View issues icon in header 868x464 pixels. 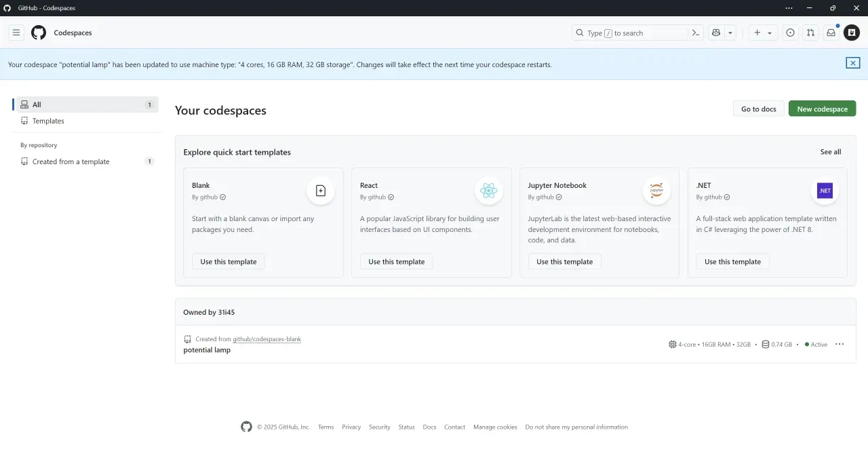pos(790,33)
